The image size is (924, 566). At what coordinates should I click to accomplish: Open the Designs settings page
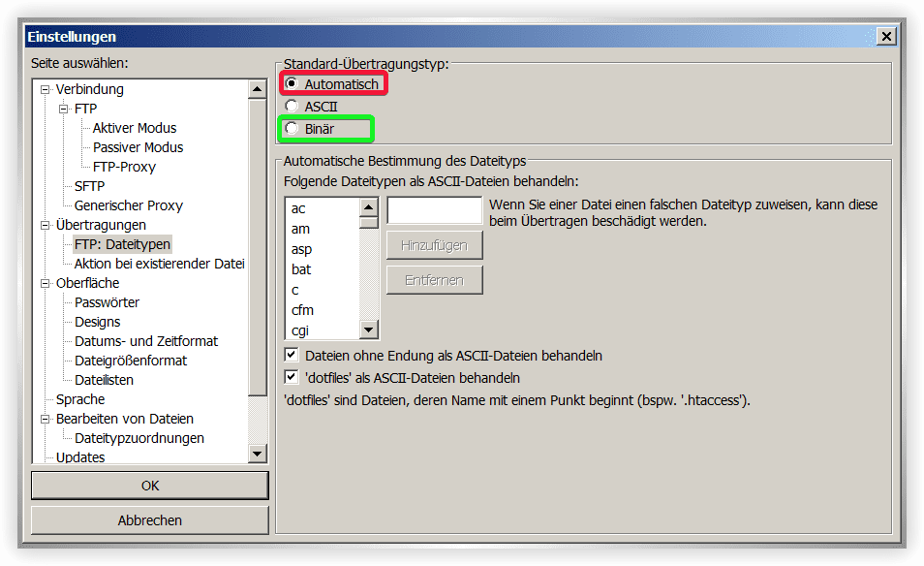click(98, 322)
